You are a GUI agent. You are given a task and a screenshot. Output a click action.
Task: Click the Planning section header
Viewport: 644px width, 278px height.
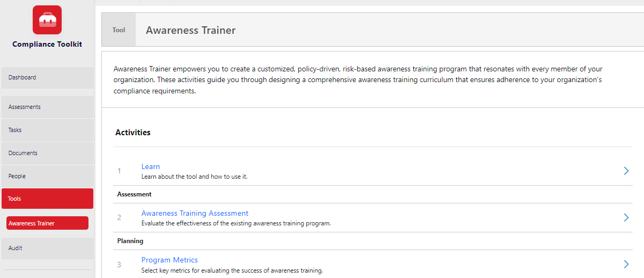pos(130,241)
